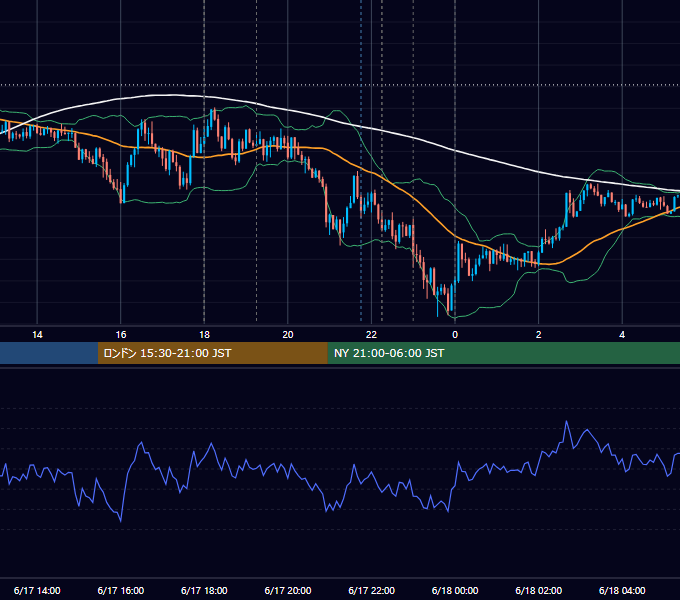Click the 6/18 04:00 time label
The width and height of the screenshot is (680, 600).
(622, 590)
